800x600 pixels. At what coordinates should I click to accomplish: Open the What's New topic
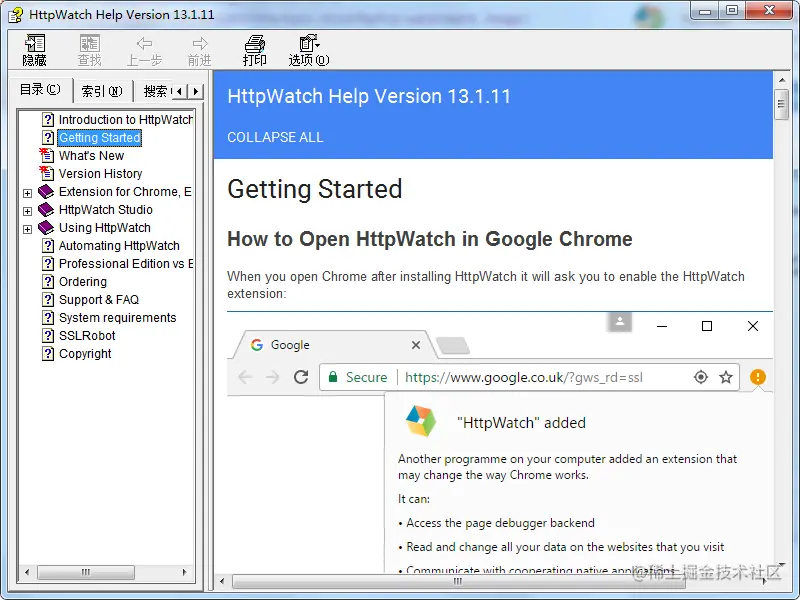pos(91,156)
